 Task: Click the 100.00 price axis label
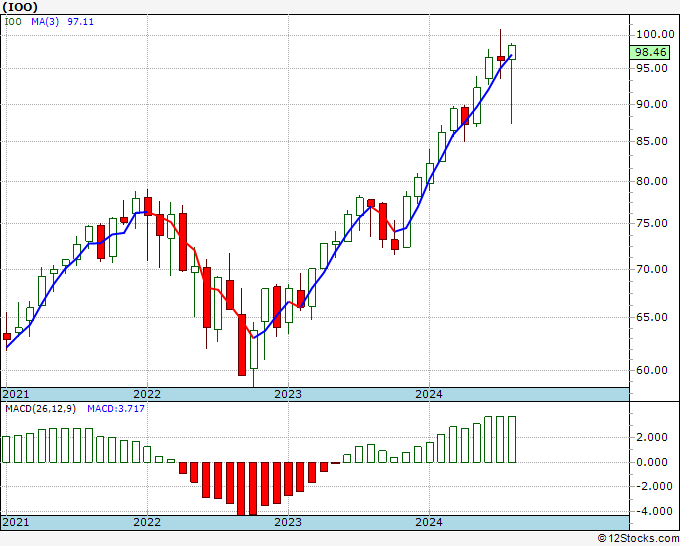pyautogui.click(x=655, y=34)
